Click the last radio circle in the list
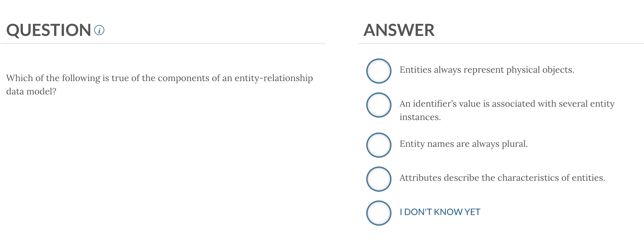Screen dimensions: 644x244 pos(378,212)
